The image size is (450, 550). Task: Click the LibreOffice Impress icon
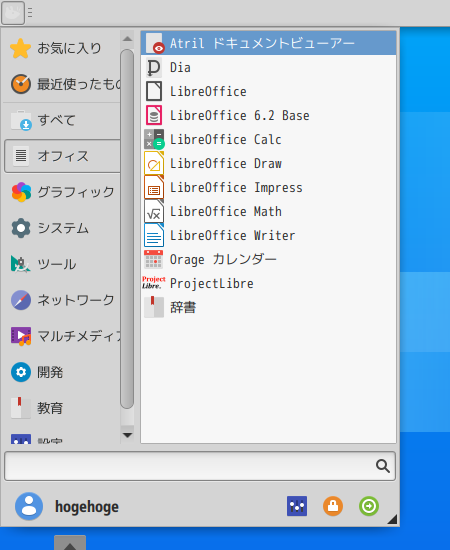click(154, 187)
